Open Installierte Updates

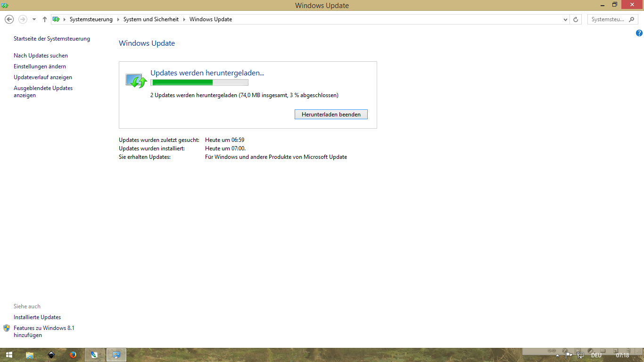[37, 317]
